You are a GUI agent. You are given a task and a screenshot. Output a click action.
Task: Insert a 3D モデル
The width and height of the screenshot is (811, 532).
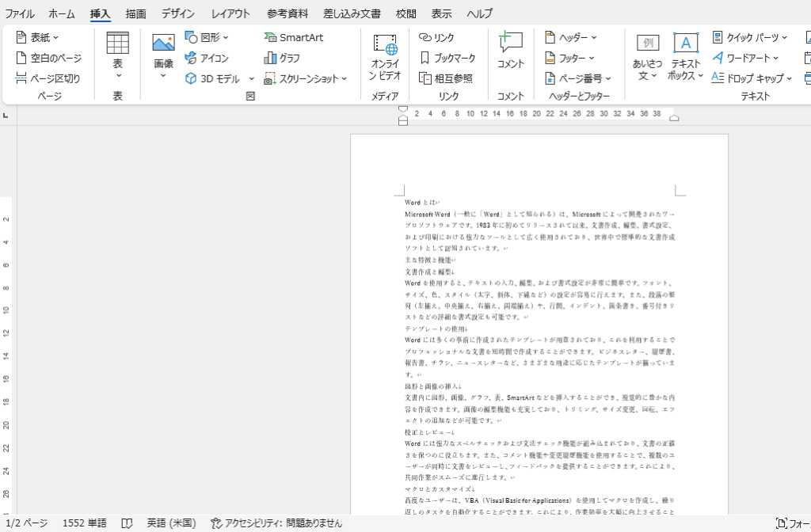point(214,78)
